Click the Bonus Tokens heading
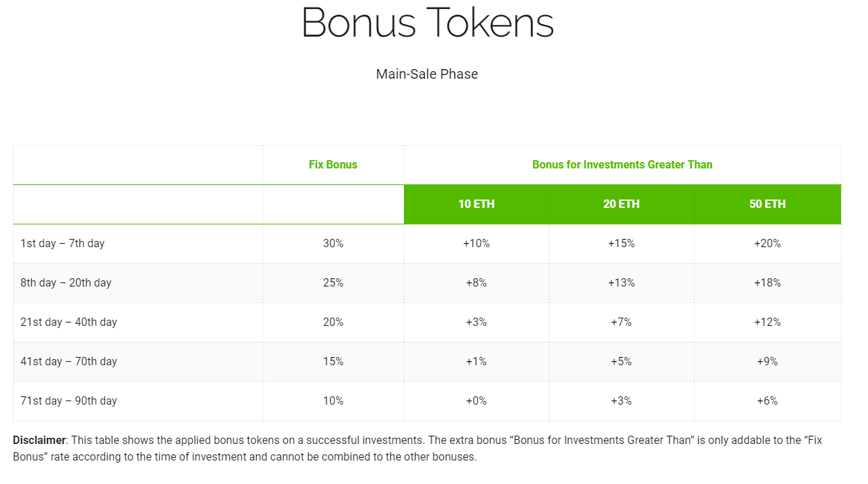 tap(427, 21)
